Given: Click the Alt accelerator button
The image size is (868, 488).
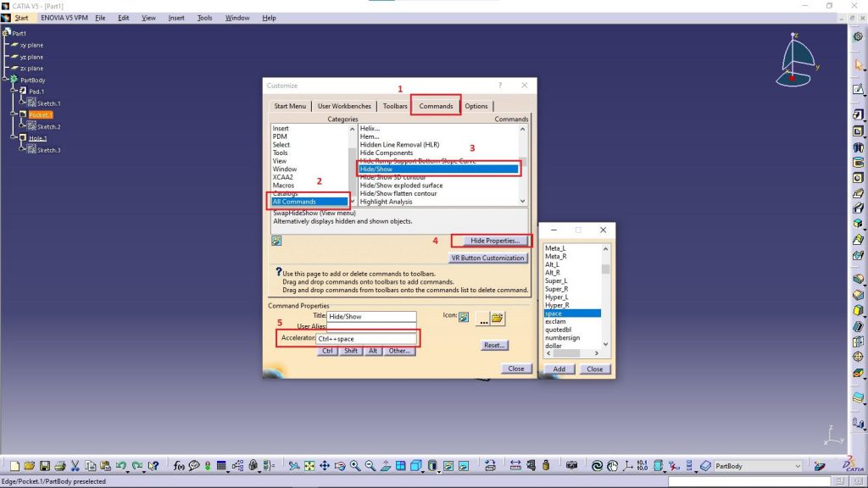Looking at the screenshot, I should point(373,351).
